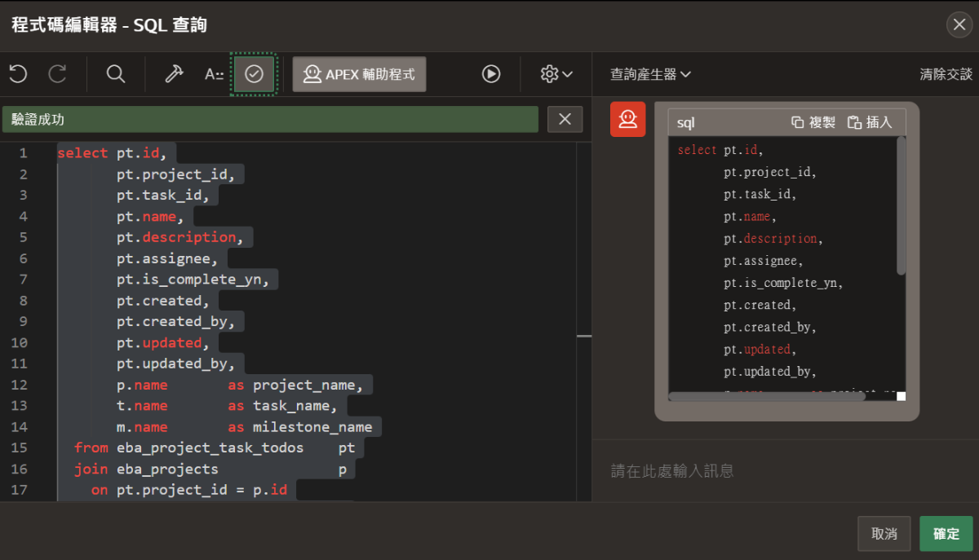979x560 pixels.
Task: Click the vertical scrollbar of sql block
Action: point(901,205)
